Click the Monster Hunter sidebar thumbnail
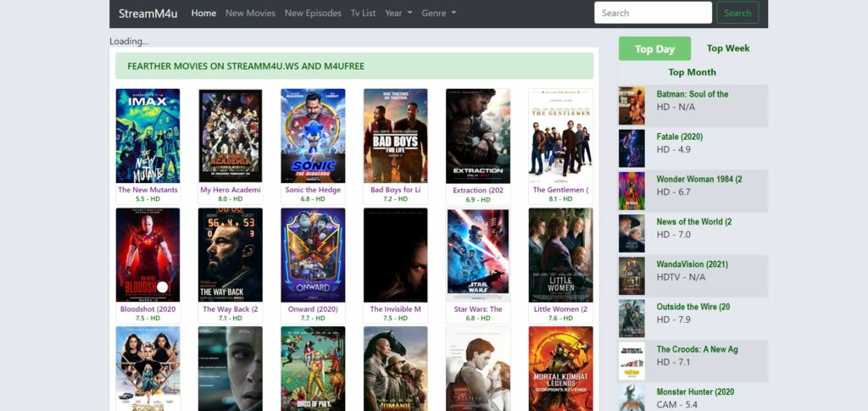 [632, 397]
